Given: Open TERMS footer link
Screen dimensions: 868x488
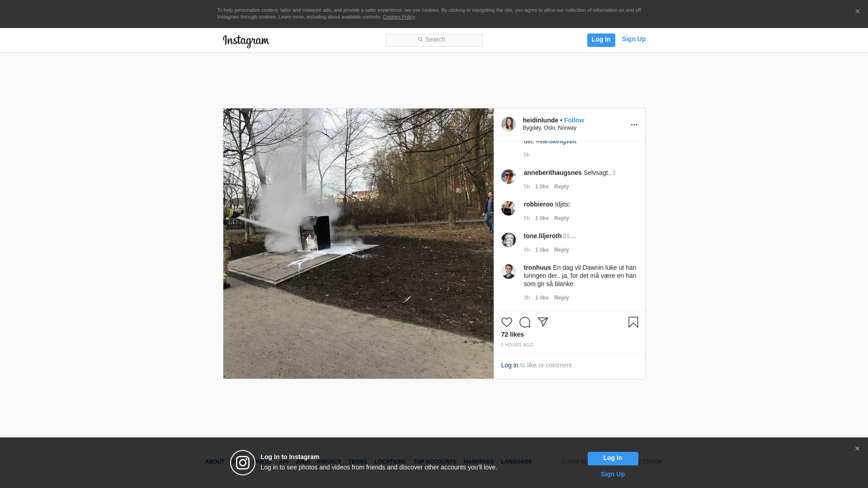Looking at the screenshot, I should click(358, 462).
